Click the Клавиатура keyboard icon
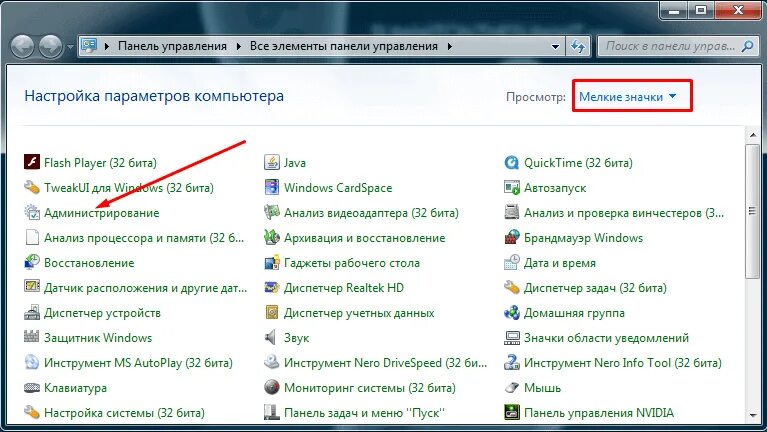The image size is (767, 432). tap(32, 388)
